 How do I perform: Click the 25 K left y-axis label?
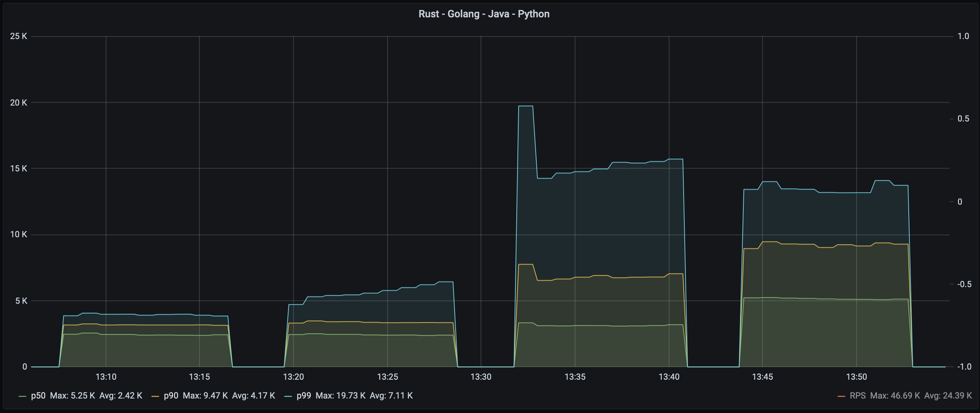tap(18, 37)
